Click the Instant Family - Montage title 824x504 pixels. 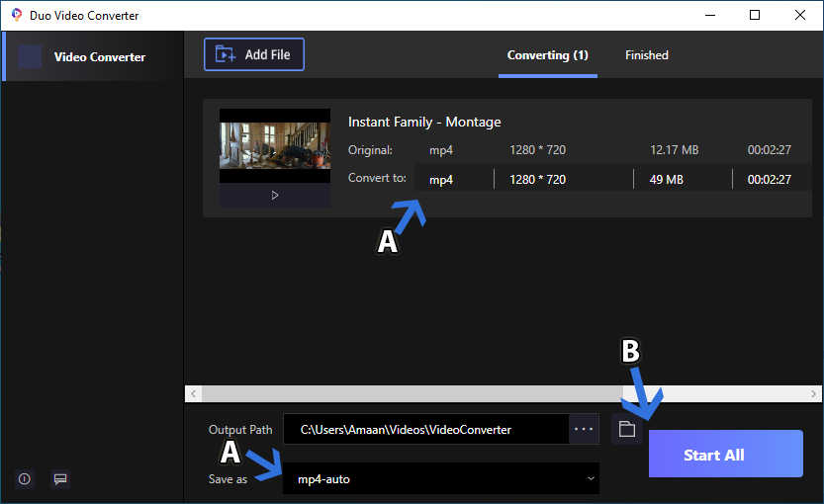pos(424,122)
